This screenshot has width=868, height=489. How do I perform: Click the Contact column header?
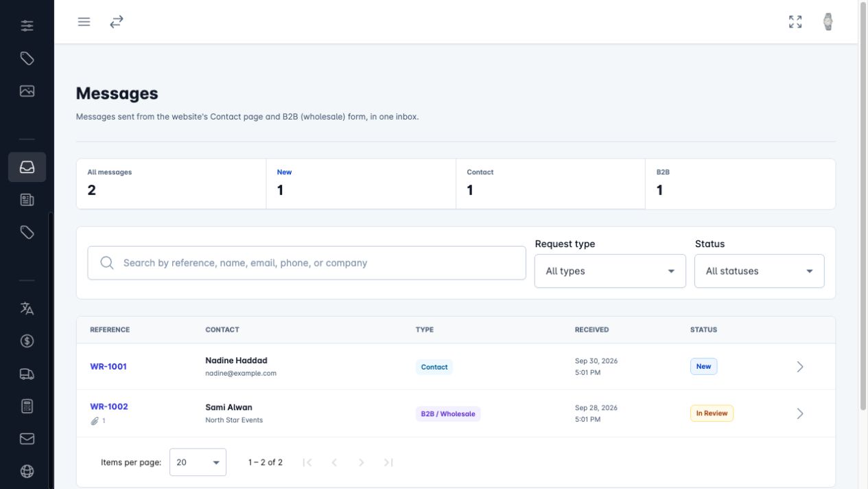[x=222, y=330]
